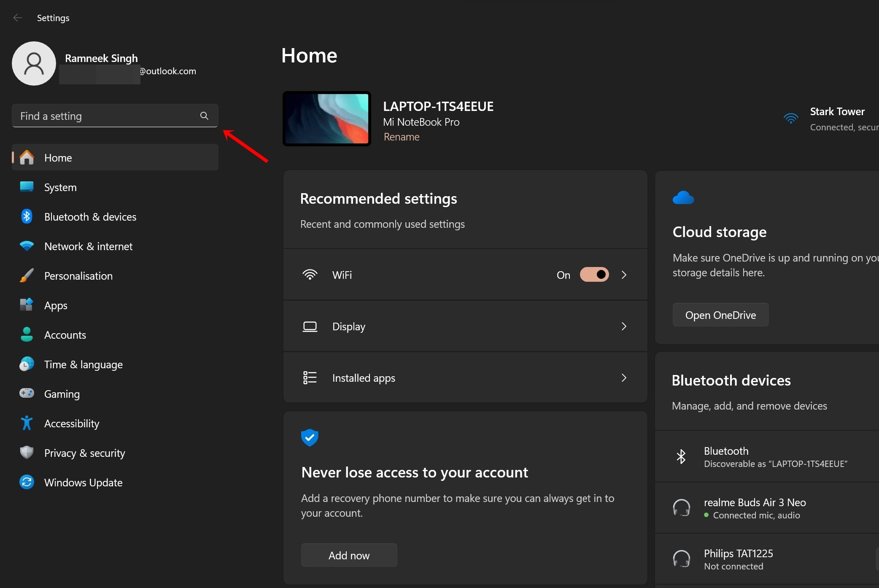Click the LAPTOP-1TS4EEUE device name
This screenshot has width=879, height=588.
(x=438, y=106)
